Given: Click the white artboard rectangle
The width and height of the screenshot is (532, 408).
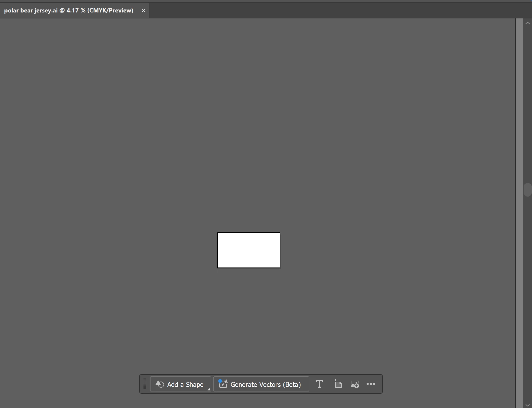Looking at the screenshot, I should tap(249, 250).
